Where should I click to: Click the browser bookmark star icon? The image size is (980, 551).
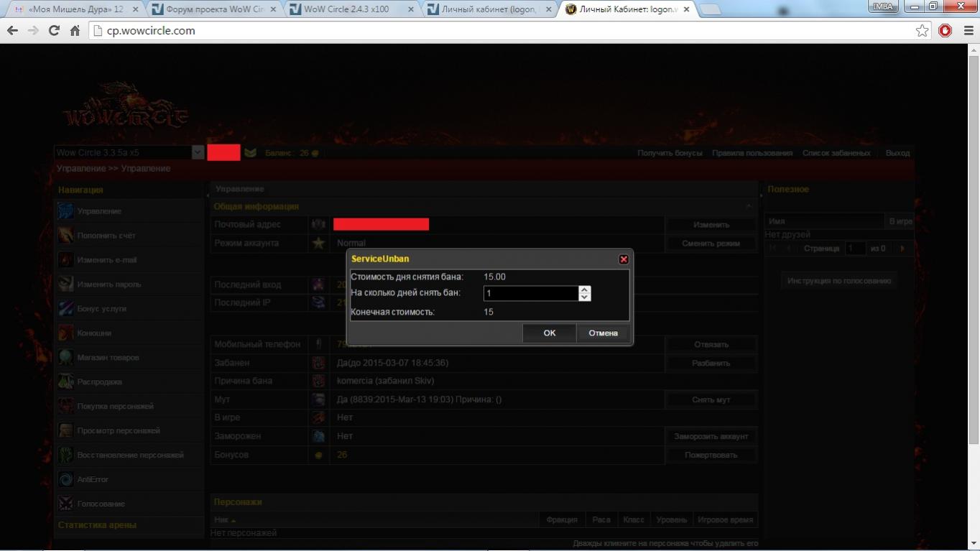(x=922, y=31)
